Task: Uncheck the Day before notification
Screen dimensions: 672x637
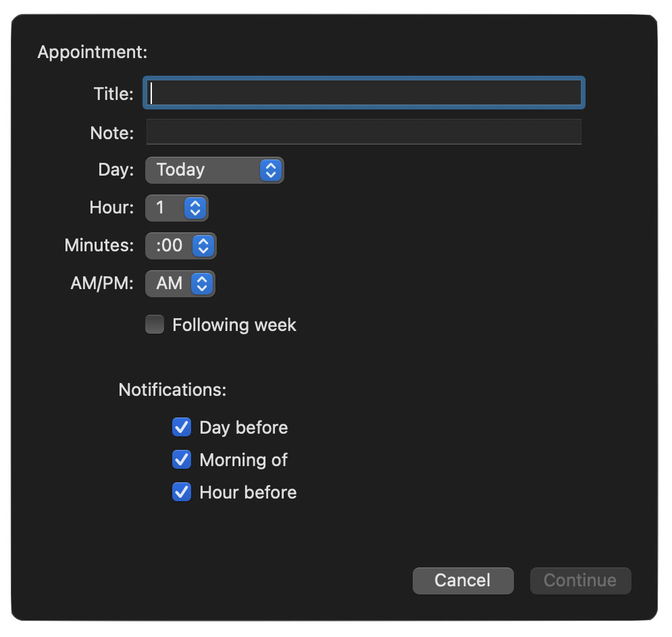Action: pyautogui.click(x=182, y=428)
